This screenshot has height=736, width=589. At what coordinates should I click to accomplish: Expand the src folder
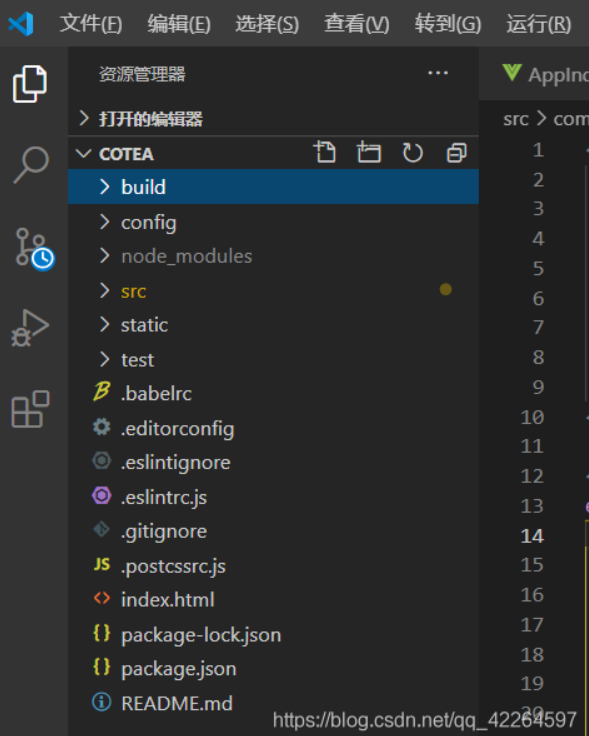[x=273, y=291]
